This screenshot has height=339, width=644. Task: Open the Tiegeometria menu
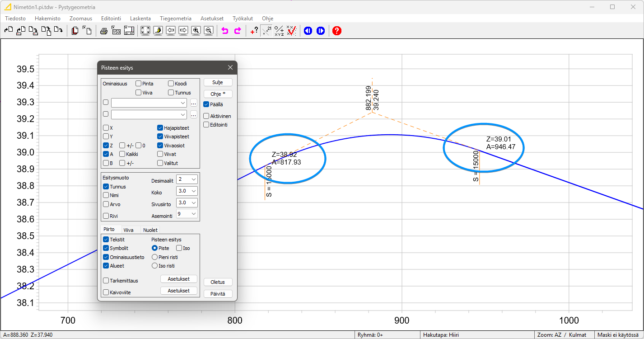pos(175,19)
